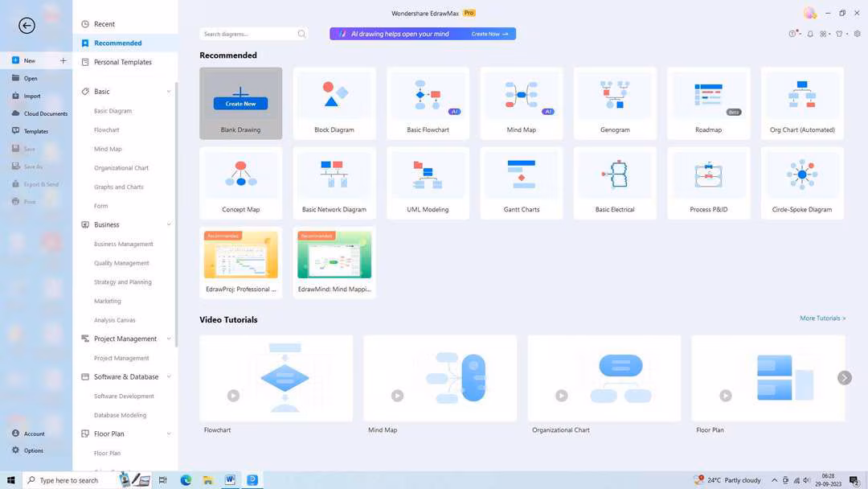Image resolution: width=868 pixels, height=489 pixels.
Task: Click the plus icon beside New
Action: (x=63, y=60)
